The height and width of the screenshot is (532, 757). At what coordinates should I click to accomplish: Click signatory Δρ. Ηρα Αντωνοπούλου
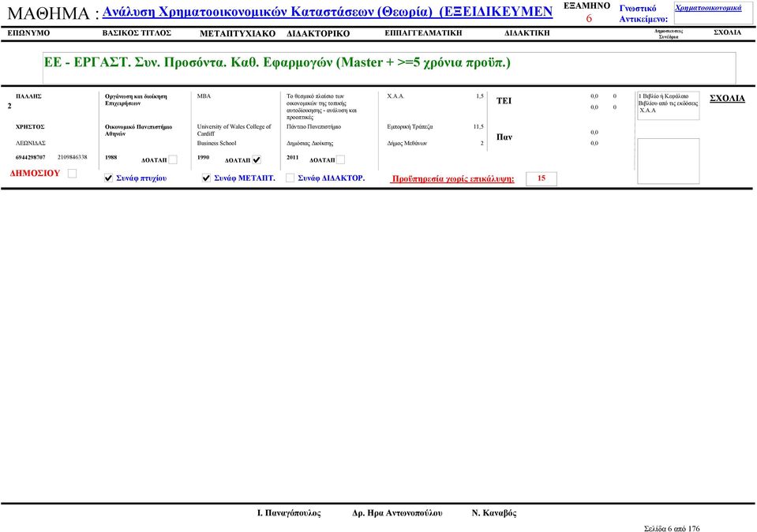coord(397,513)
